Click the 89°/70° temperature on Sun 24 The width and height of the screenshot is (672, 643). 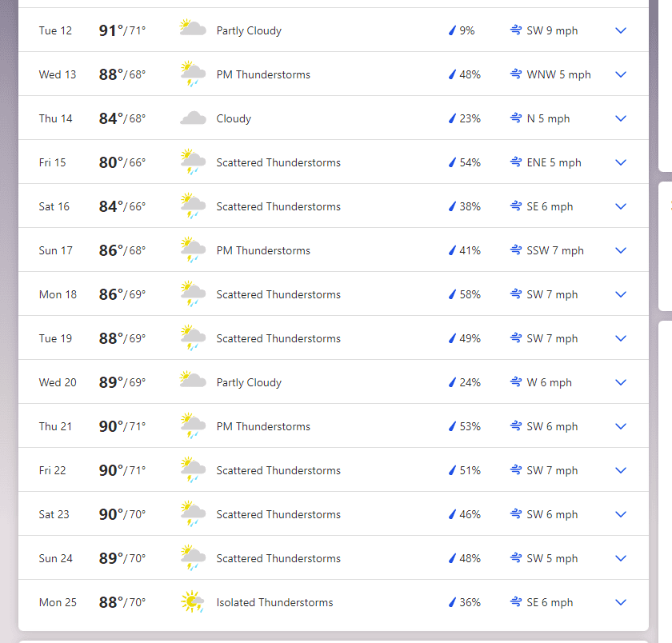122,558
